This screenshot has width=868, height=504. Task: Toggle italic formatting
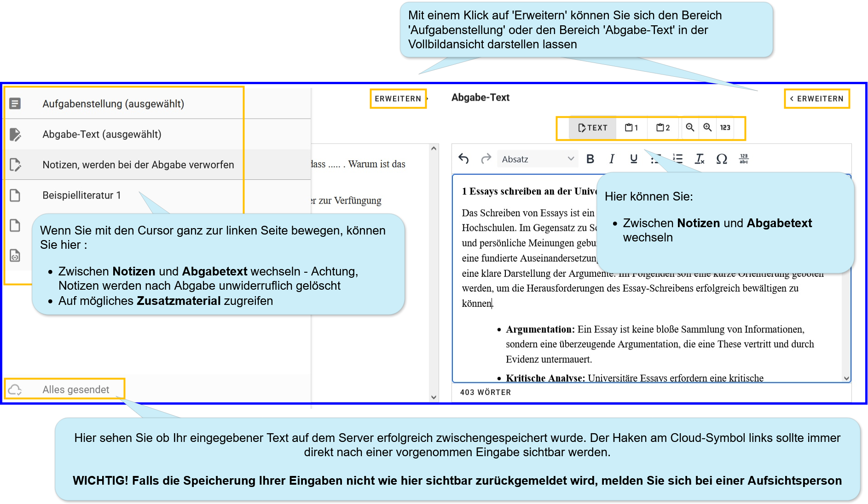(x=612, y=159)
